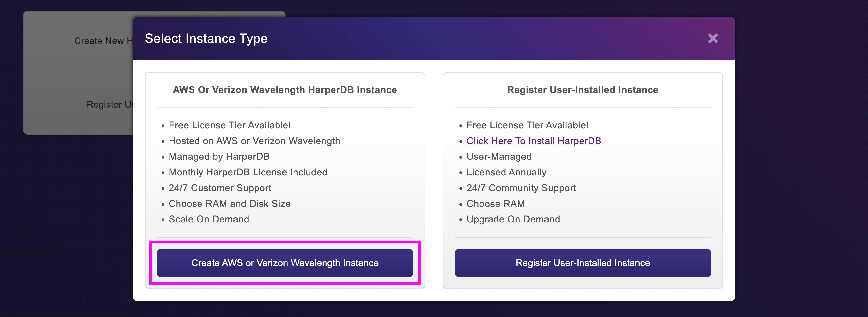Click 'Choose RAM' item in User-Installed card
This screenshot has width=868, height=317.
[x=496, y=204]
